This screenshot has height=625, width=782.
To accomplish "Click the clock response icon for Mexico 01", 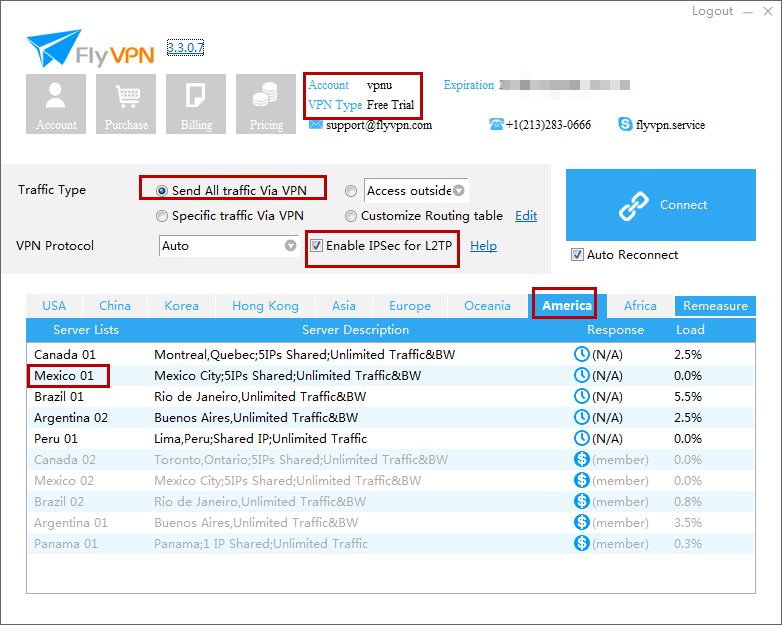I will tap(582, 375).
